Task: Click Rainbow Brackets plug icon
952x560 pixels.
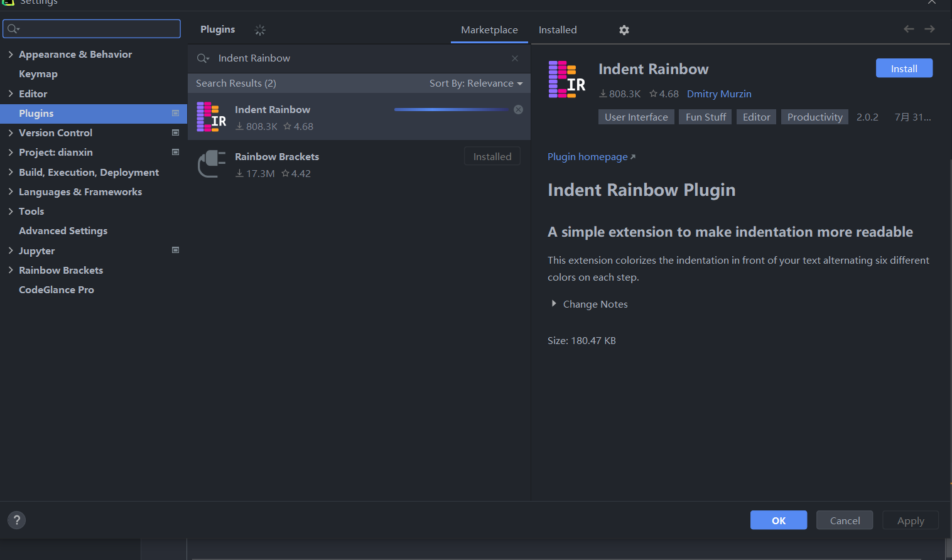Action: [x=212, y=164]
